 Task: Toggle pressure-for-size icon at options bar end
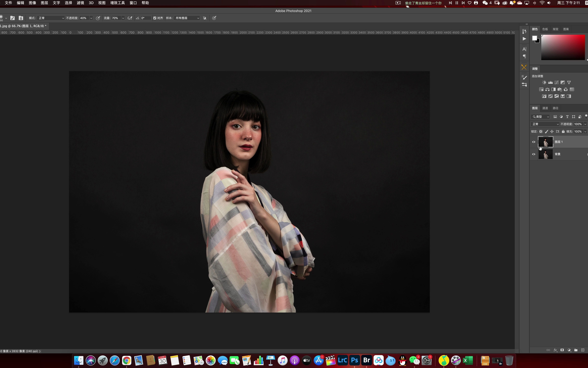214,18
